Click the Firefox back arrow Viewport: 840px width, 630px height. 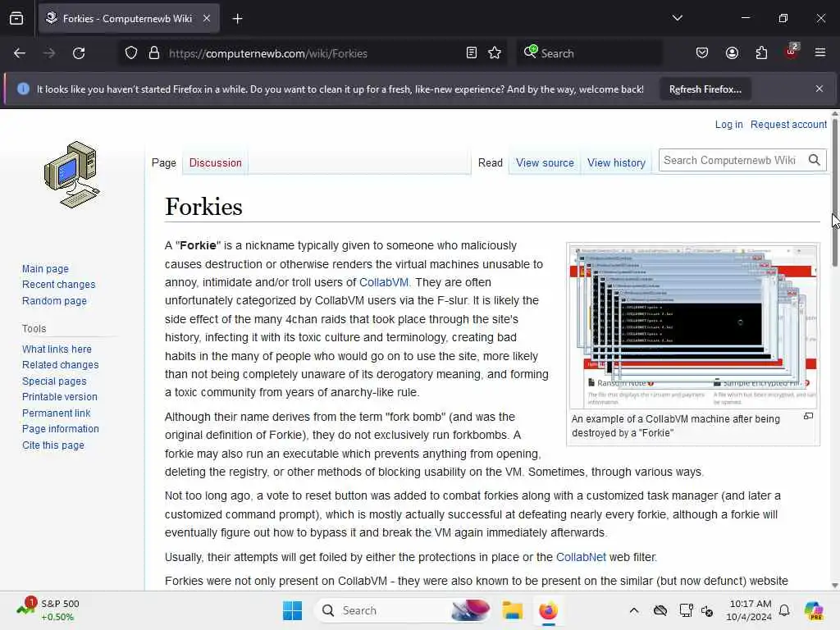(x=20, y=53)
